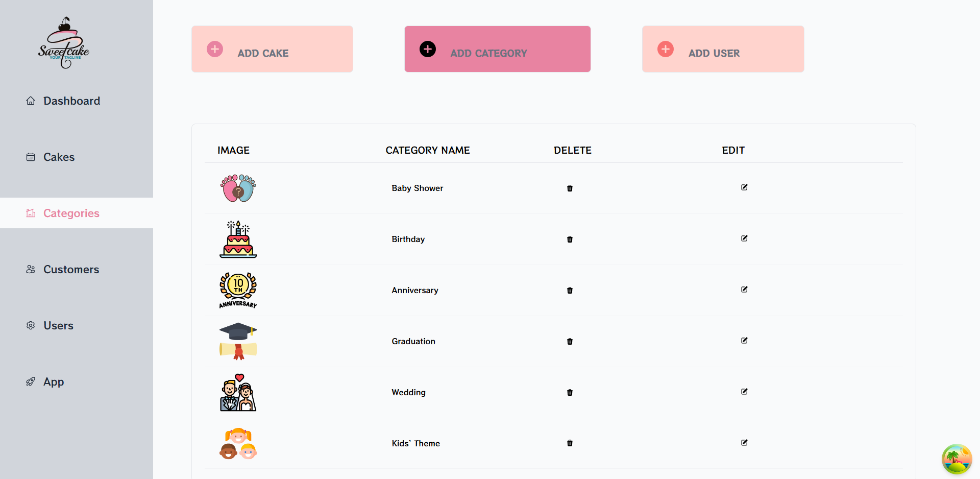Click the Add Cake button
980x479 pixels.
(272, 49)
